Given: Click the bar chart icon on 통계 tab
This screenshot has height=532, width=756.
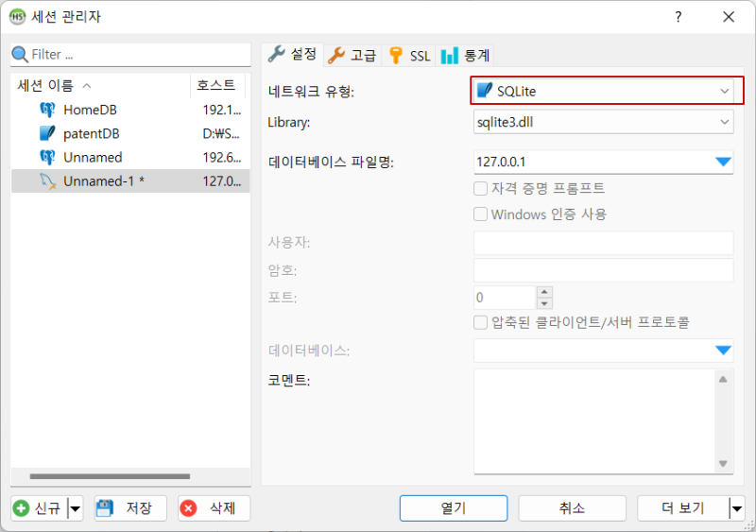Looking at the screenshot, I should [x=450, y=56].
